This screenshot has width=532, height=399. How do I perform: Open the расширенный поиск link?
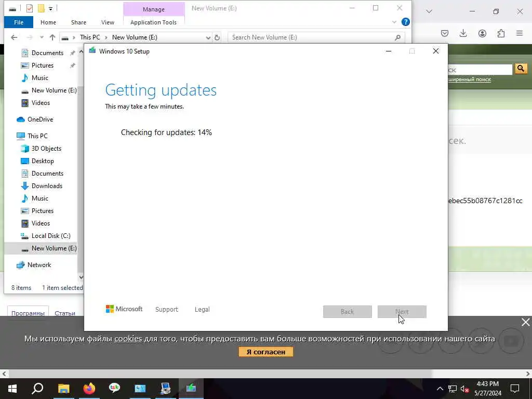click(x=470, y=79)
